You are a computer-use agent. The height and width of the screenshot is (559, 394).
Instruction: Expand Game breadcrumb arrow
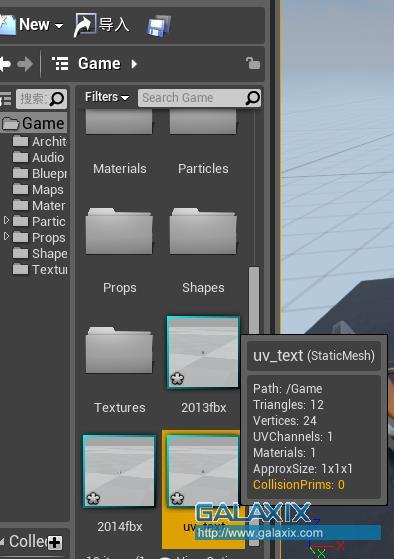134,64
